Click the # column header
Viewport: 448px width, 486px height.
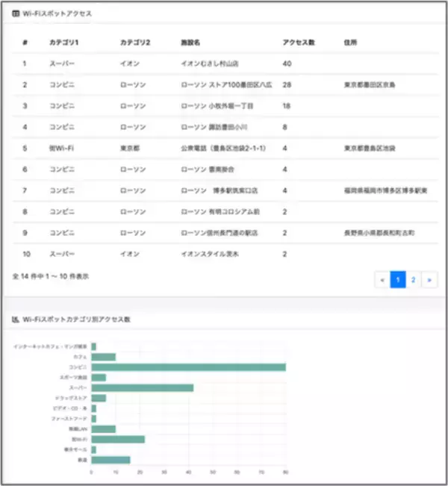25,43
